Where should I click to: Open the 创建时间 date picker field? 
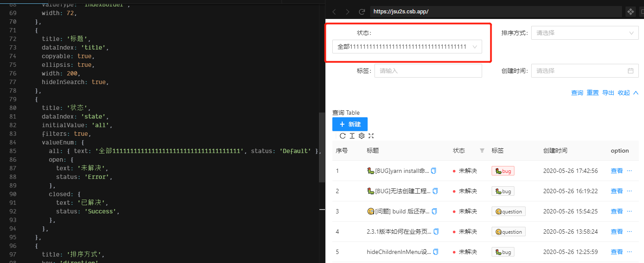click(585, 71)
